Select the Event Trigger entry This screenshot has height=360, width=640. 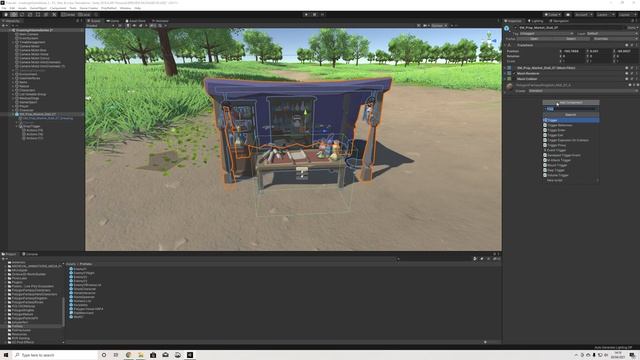click(x=571, y=150)
